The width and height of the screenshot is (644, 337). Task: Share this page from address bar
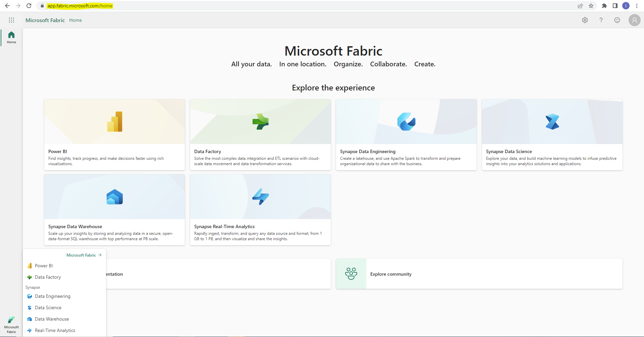[580, 6]
